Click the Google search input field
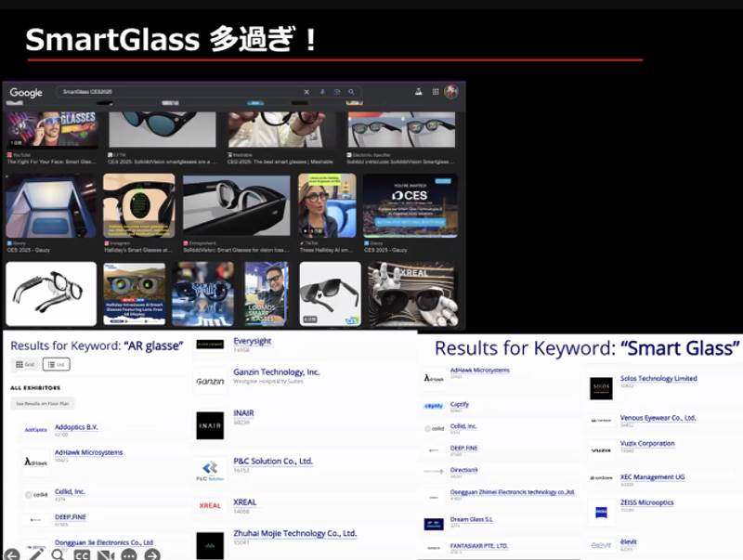This screenshot has width=743, height=560. pos(182,92)
